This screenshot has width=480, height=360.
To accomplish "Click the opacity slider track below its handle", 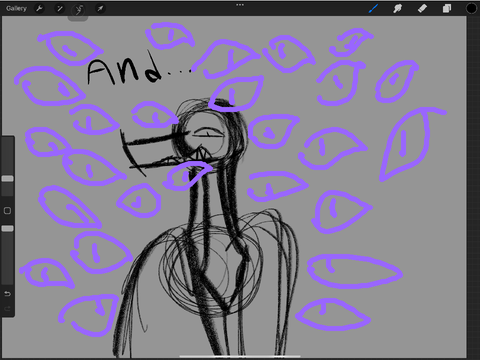I will pos(7,258).
